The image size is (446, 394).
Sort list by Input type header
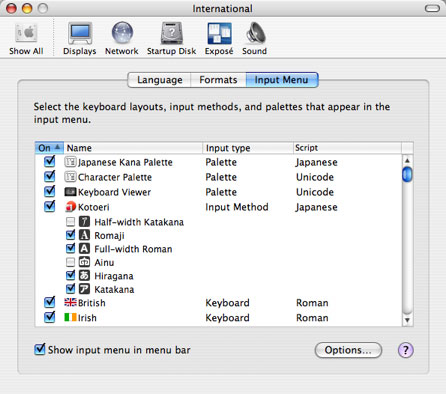pyautogui.click(x=248, y=148)
